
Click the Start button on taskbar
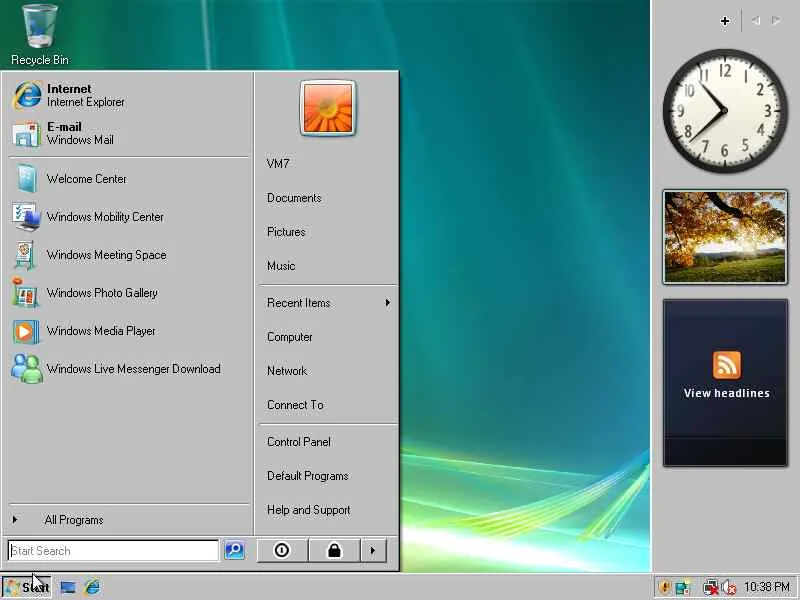coord(27,587)
